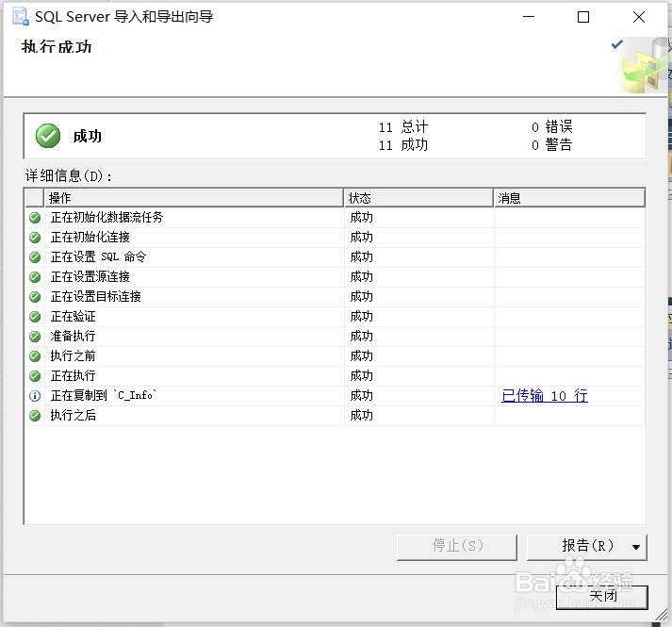The image size is (672, 627).
Task: Click green check icon for 正在初始化数据流任务 row
Action: pyautogui.click(x=35, y=218)
